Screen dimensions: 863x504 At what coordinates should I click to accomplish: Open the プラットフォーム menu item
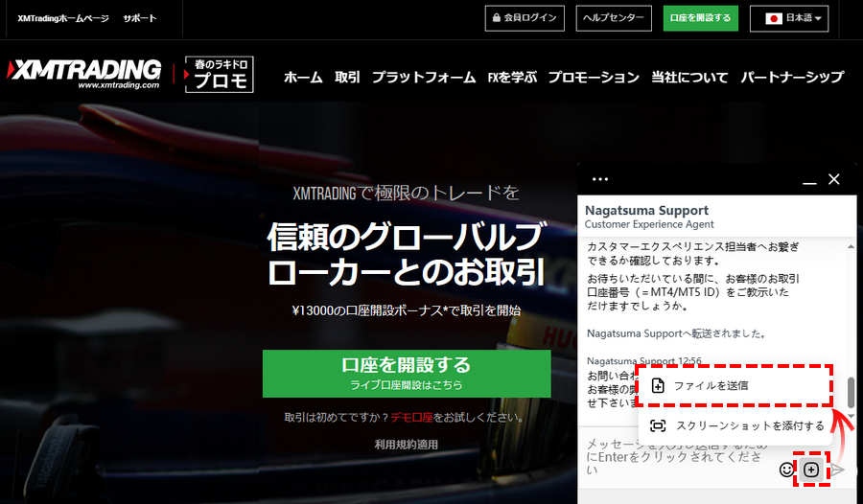(x=424, y=77)
